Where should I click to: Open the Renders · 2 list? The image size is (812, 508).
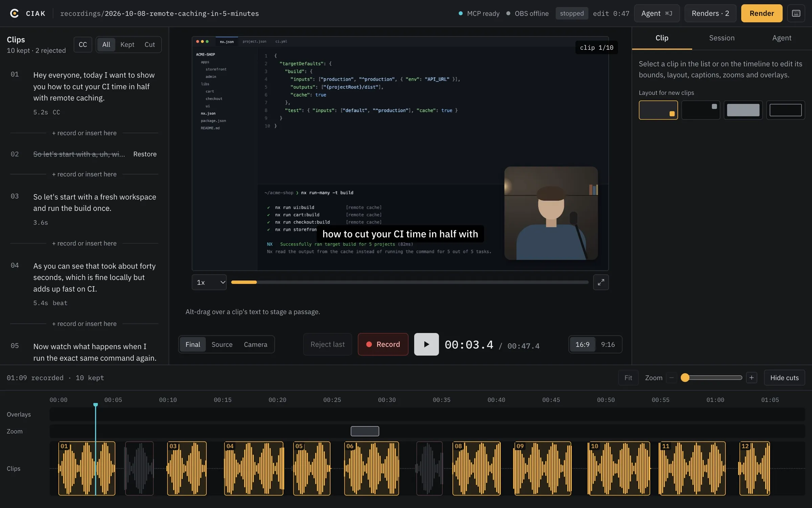click(710, 13)
